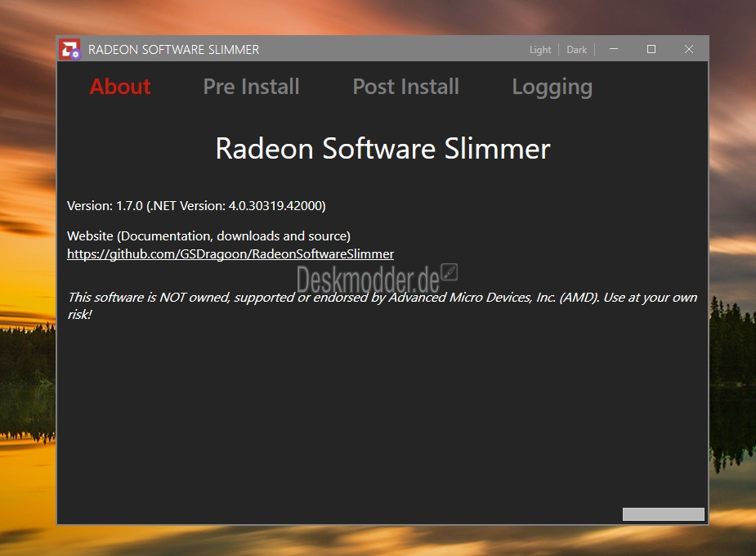Switch to the Dark theme

(x=577, y=50)
